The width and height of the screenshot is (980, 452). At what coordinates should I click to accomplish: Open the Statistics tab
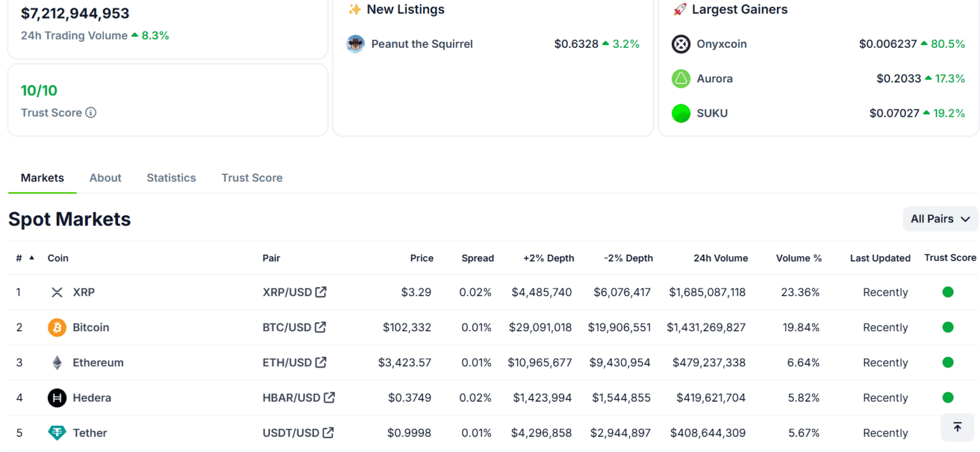[x=171, y=177]
